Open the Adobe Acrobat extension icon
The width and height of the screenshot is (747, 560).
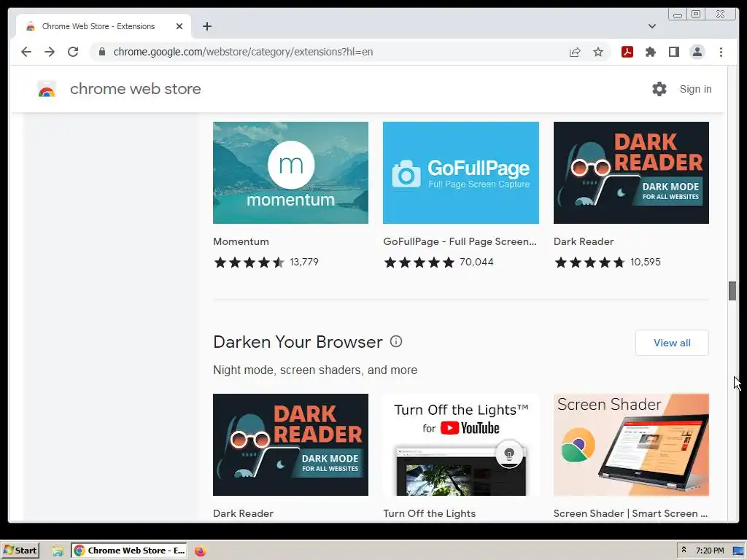(627, 52)
